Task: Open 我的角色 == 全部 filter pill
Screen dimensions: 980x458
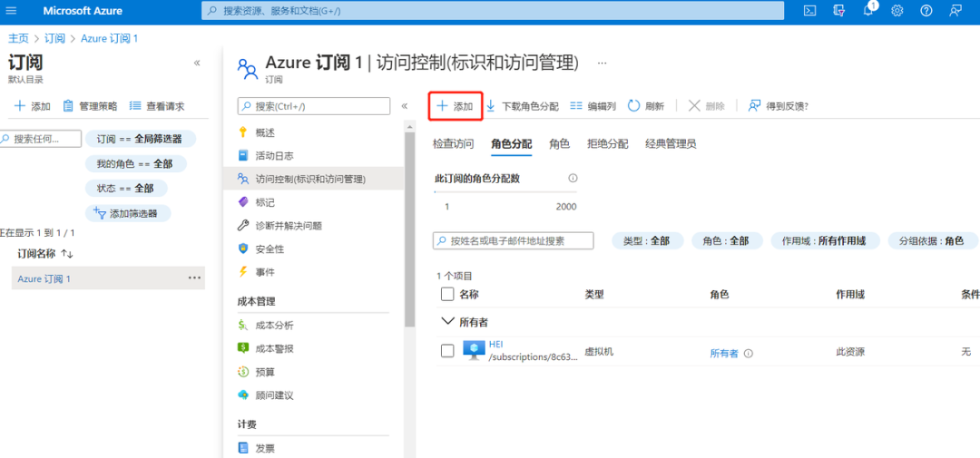Action: coord(135,164)
